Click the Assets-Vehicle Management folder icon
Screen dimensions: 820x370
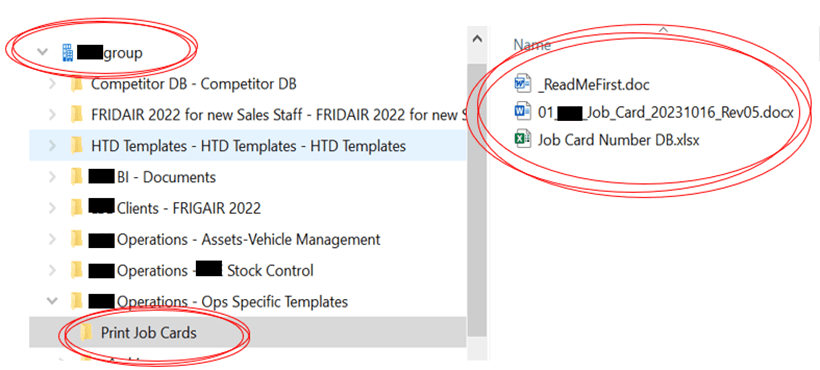(77, 239)
